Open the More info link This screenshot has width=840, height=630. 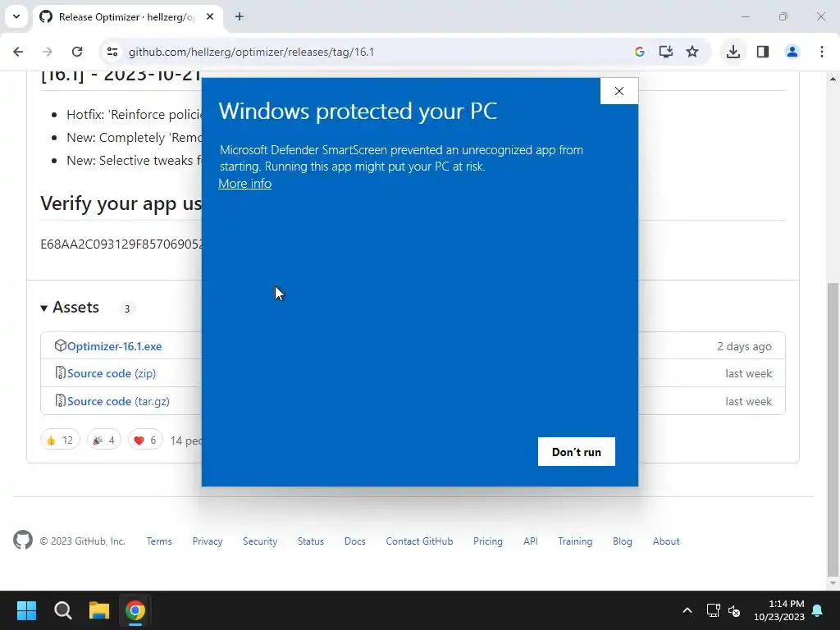(244, 183)
